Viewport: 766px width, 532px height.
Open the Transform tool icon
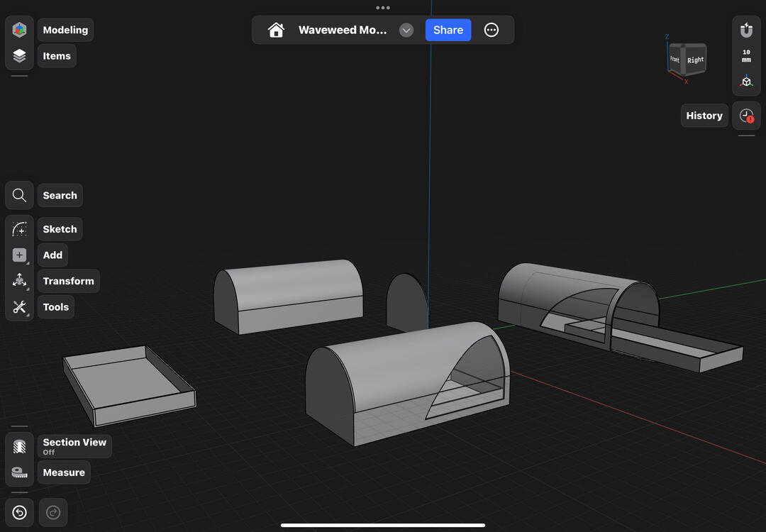19,281
